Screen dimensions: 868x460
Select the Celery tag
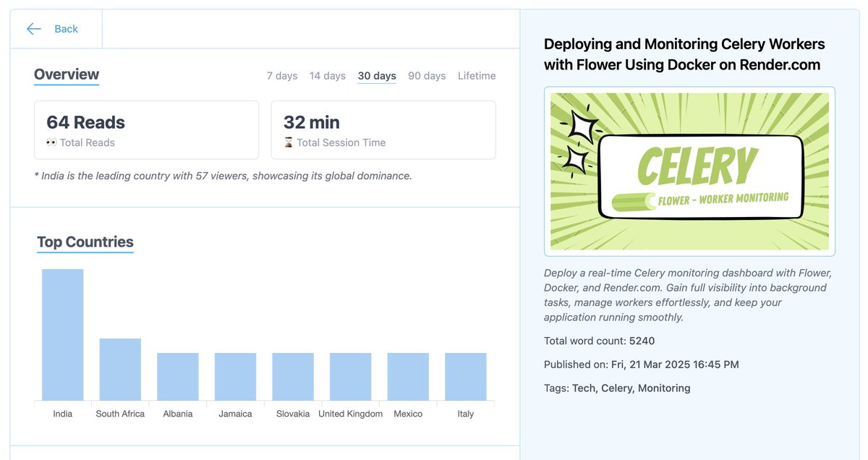click(x=616, y=388)
